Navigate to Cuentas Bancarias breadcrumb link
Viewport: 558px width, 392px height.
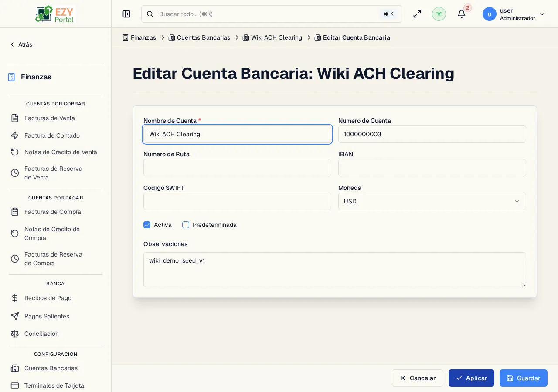click(x=204, y=37)
